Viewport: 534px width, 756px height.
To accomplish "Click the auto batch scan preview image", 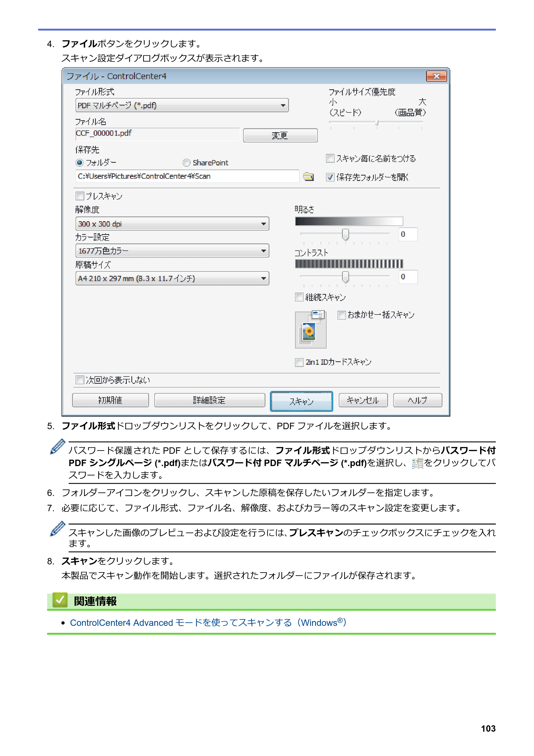I will click(x=310, y=329).
